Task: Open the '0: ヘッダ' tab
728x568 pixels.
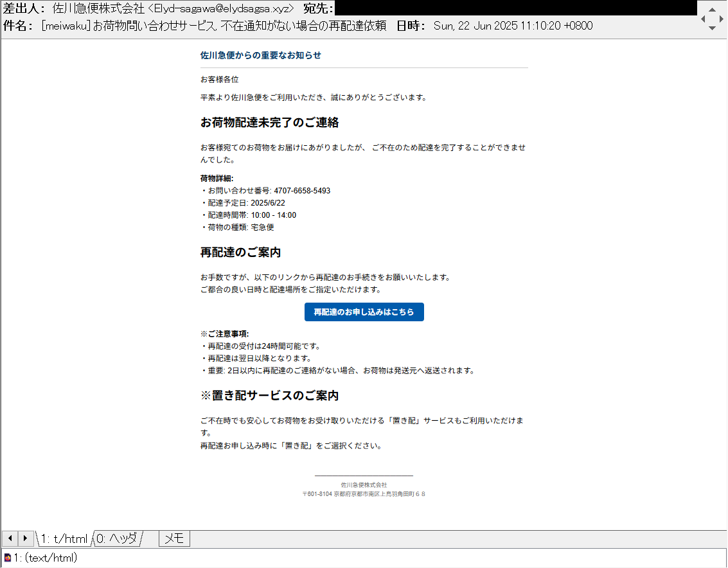Action: 117,538
